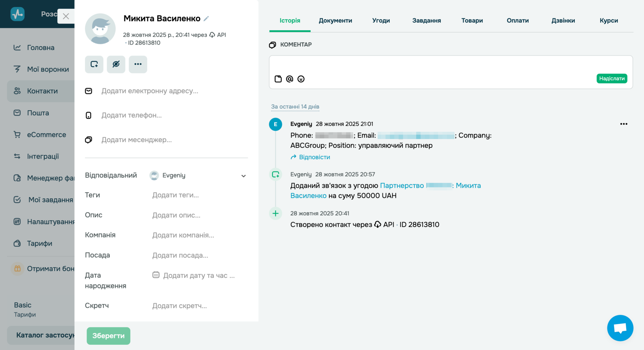Open Мої воронки in the sidebar

click(x=41, y=69)
